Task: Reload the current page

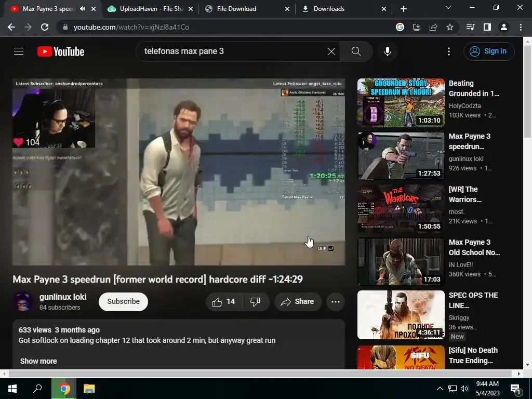Action: tap(45, 27)
